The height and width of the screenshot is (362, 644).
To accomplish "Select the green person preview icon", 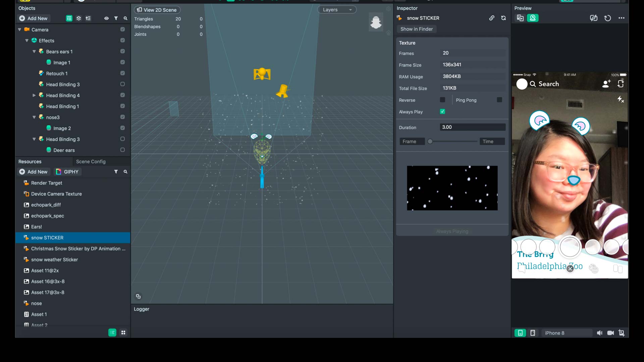I will click(x=533, y=18).
